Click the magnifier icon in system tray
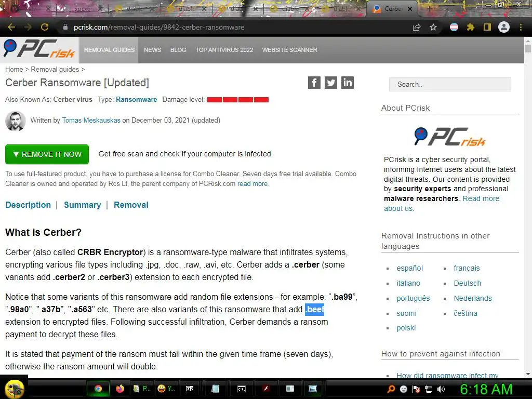 point(391,389)
